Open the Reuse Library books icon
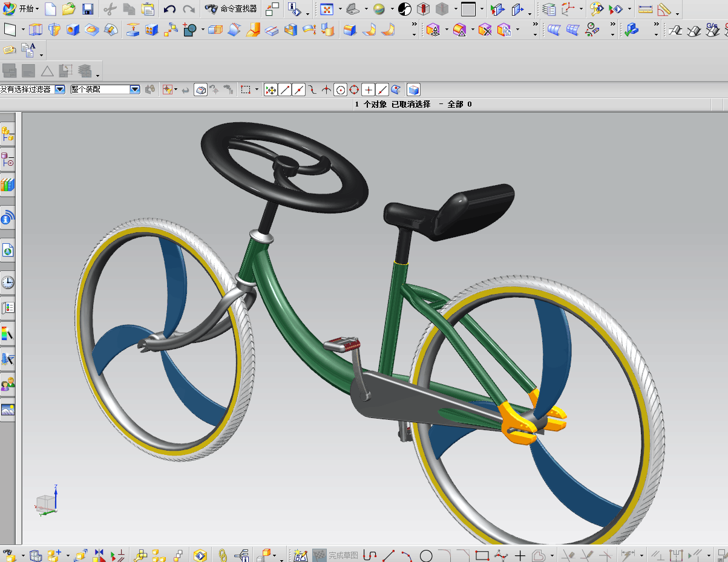This screenshot has width=728, height=562. click(8, 185)
